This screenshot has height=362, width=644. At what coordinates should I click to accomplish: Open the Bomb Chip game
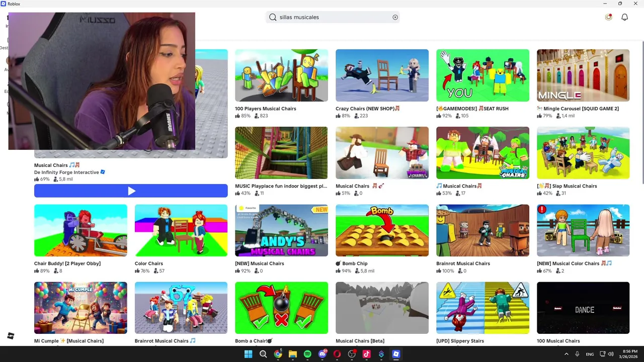(382, 230)
